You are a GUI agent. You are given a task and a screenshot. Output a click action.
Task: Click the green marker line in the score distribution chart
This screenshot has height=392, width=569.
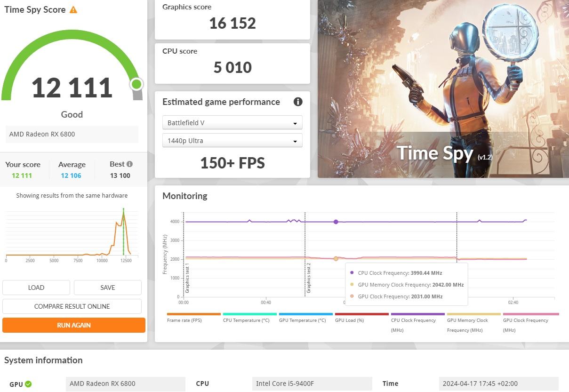123,232
